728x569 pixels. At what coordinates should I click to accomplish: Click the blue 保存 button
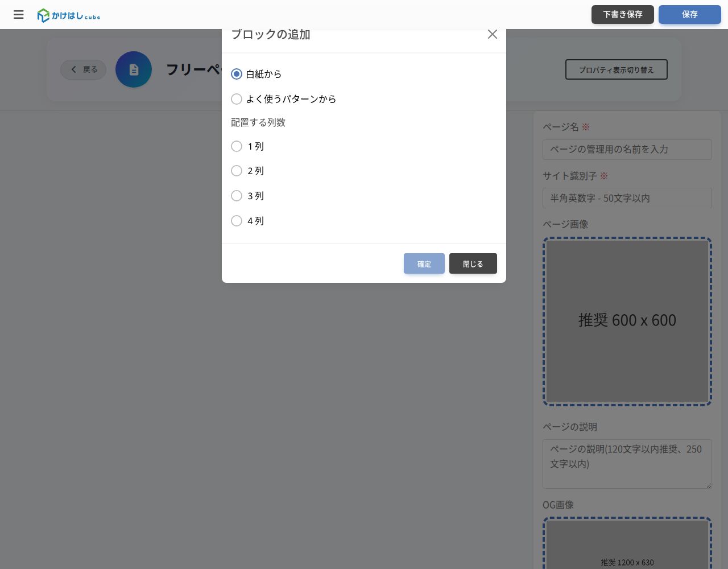click(x=690, y=15)
